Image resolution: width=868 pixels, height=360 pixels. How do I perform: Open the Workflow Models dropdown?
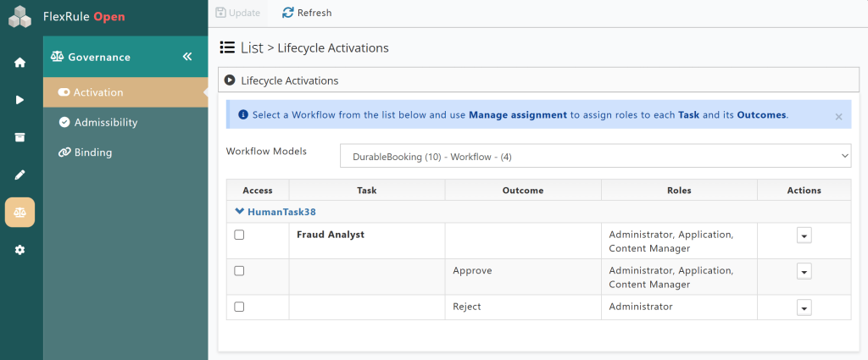coord(595,156)
